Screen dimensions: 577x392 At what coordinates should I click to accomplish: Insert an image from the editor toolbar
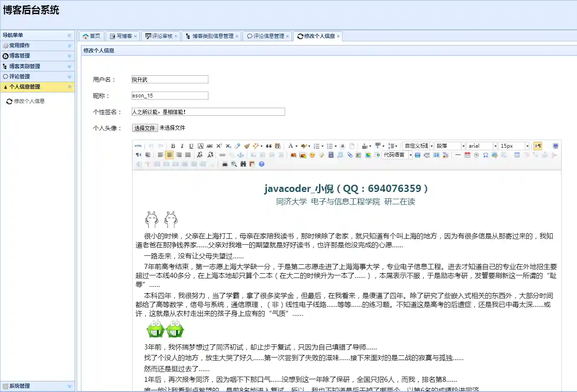pyautogui.click(x=292, y=155)
